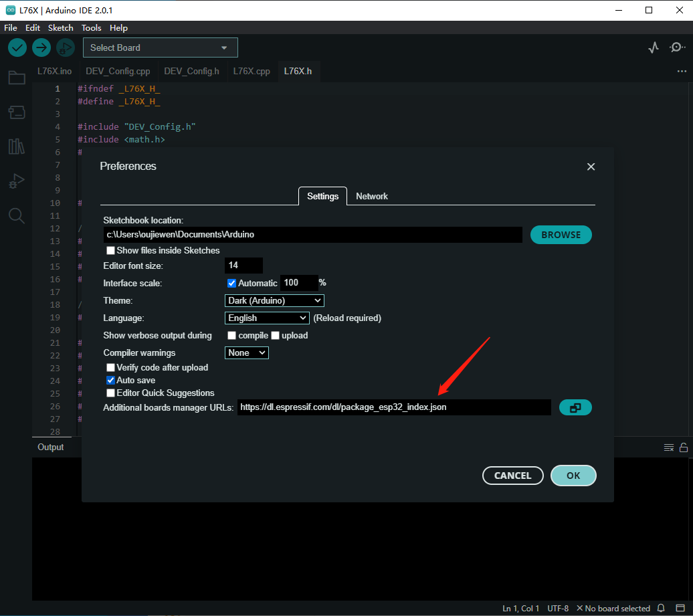Uncheck Automatic interface scale
Image resolution: width=693 pixels, height=616 pixels.
tap(231, 284)
